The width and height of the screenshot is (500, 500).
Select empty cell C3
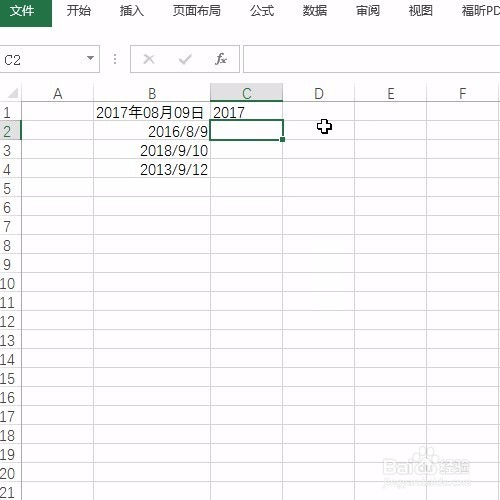[247, 150]
